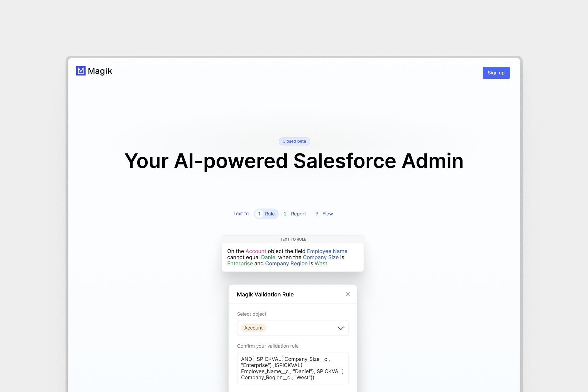
Task: Click the green 'West' value in prompt
Action: tap(321, 263)
